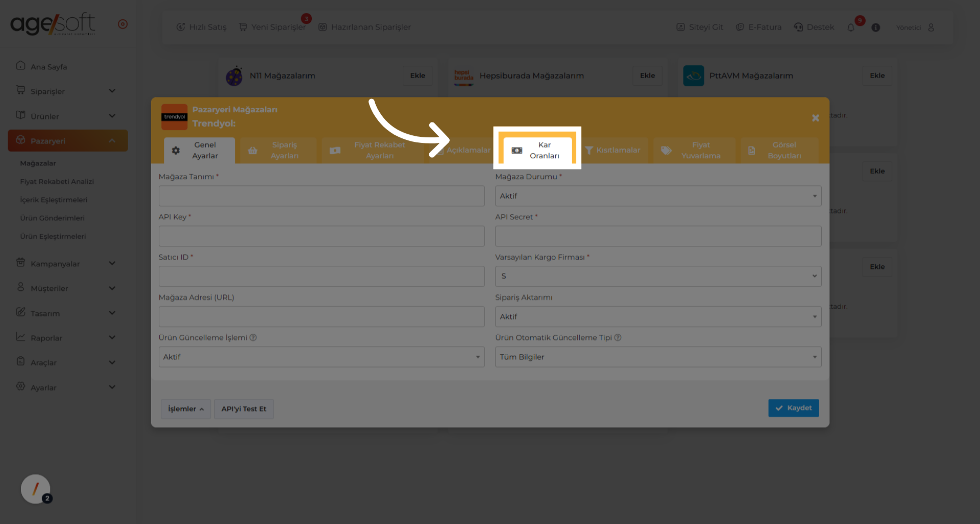Open Ürün Eşleştirmeleri submenu item
The width and height of the screenshot is (980, 524).
coord(53,236)
